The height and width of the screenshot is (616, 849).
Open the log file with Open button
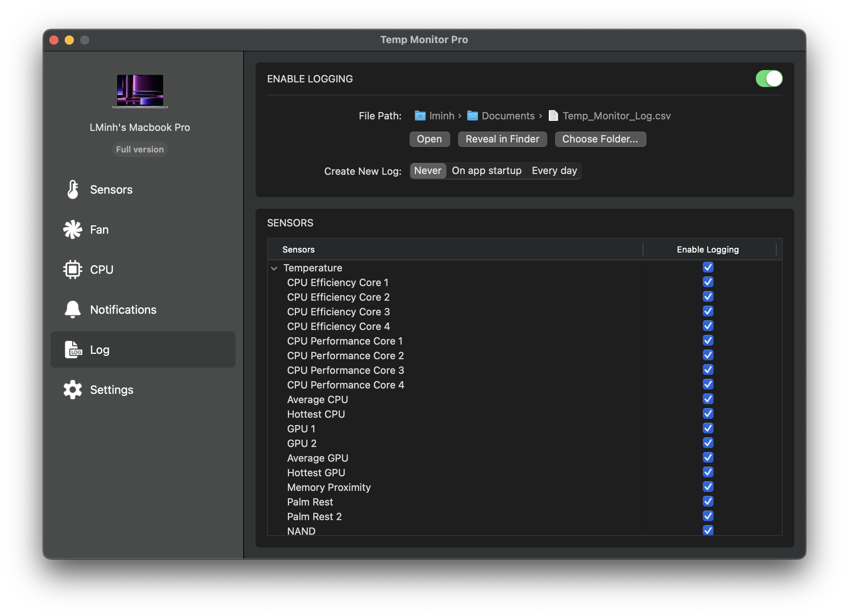(430, 139)
